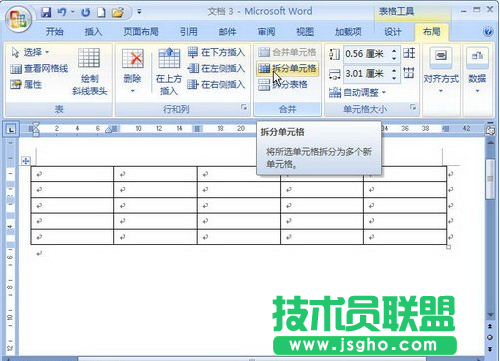Click the first cell of the table
500x361 pixels.
(x=72, y=174)
